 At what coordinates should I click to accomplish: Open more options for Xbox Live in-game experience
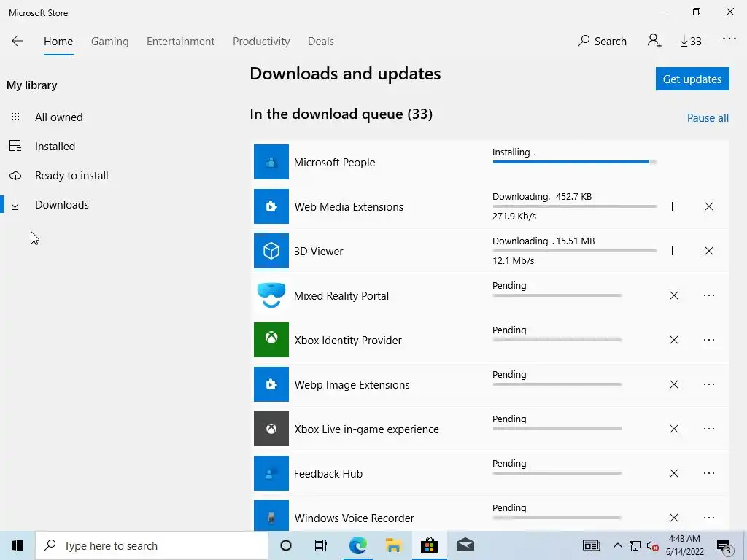[x=709, y=429]
